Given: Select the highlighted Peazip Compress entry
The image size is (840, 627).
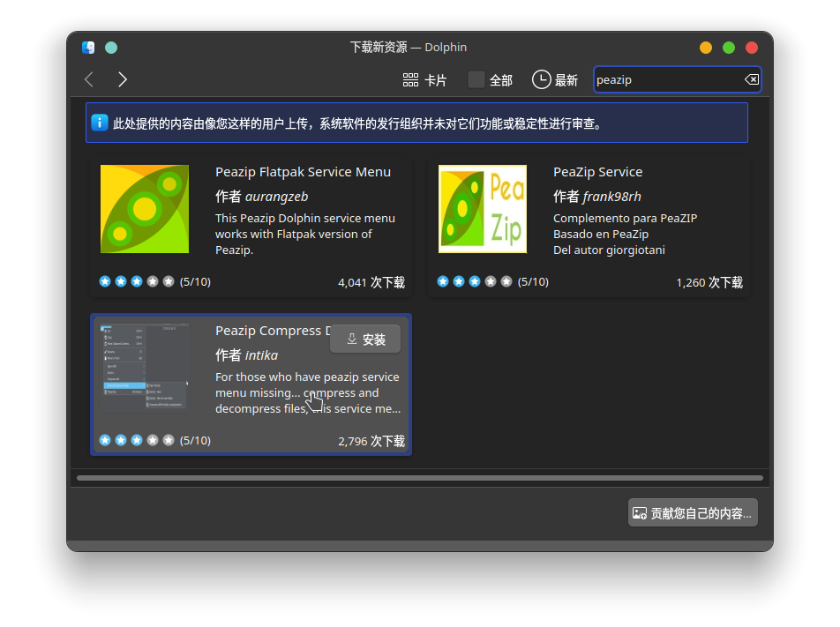Looking at the screenshot, I should pyautogui.click(x=251, y=384).
